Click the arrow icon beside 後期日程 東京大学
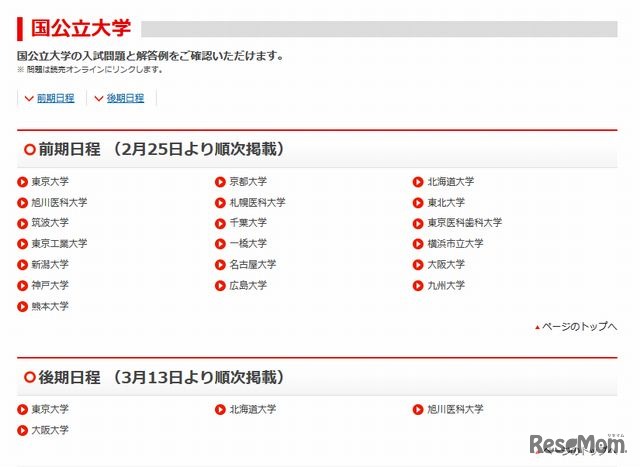 (22, 409)
